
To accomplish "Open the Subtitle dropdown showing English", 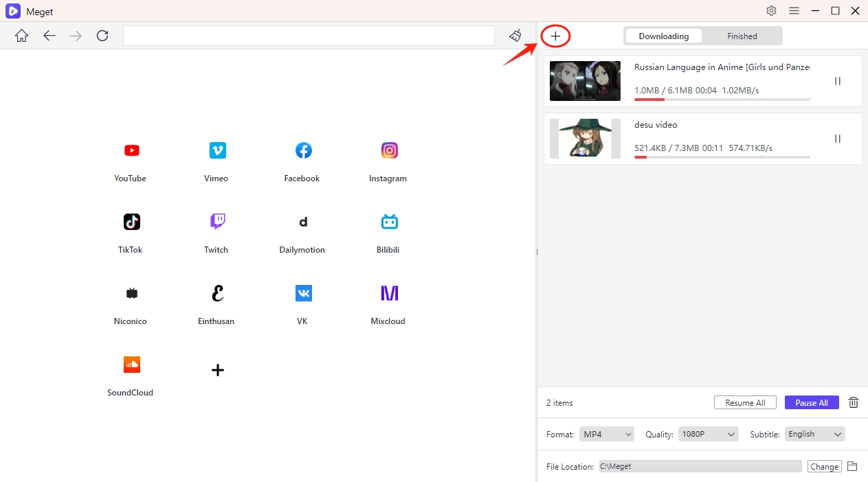I will click(x=814, y=434).
